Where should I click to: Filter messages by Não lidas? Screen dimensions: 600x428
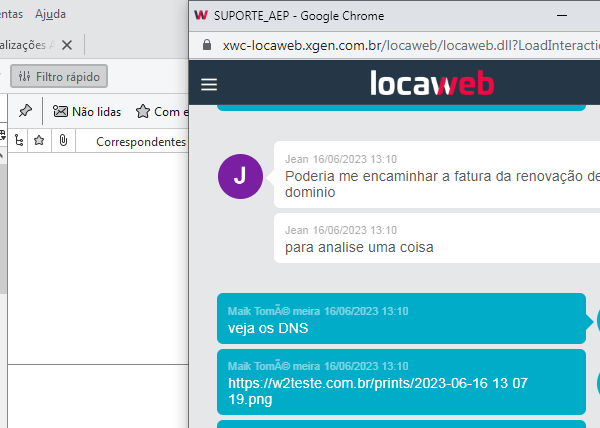87,112
